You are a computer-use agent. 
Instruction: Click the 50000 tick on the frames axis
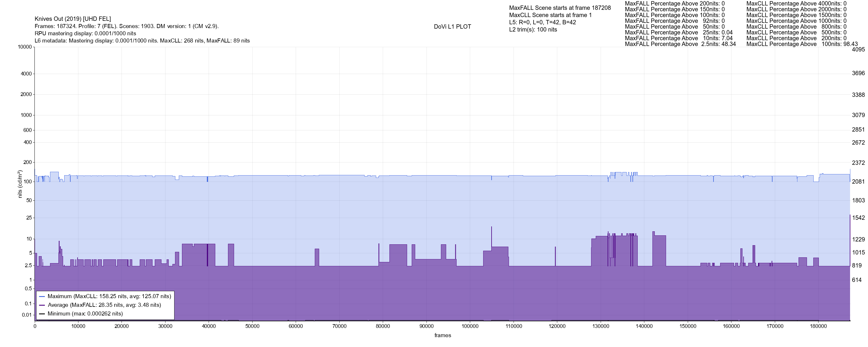click(252, 326)
